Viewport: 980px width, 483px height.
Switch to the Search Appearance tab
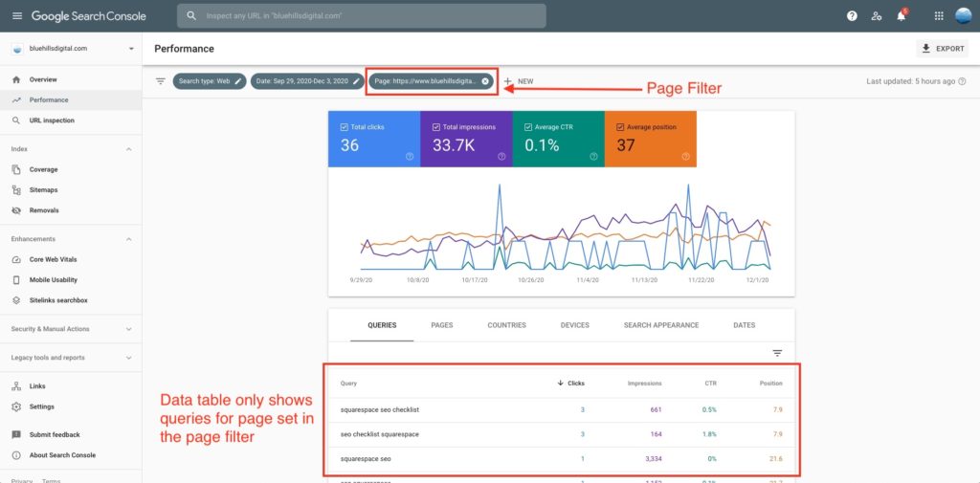pyautogui.click(x=661, y=325)
